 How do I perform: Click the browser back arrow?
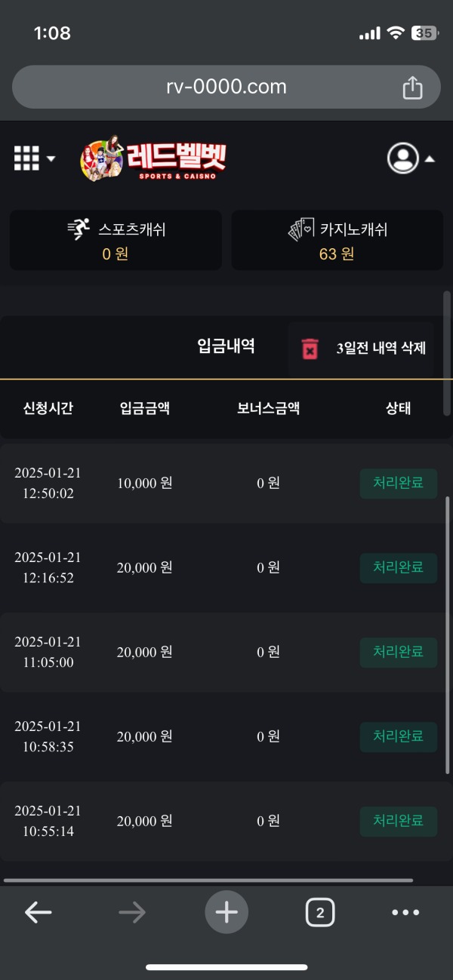point(39,912)
